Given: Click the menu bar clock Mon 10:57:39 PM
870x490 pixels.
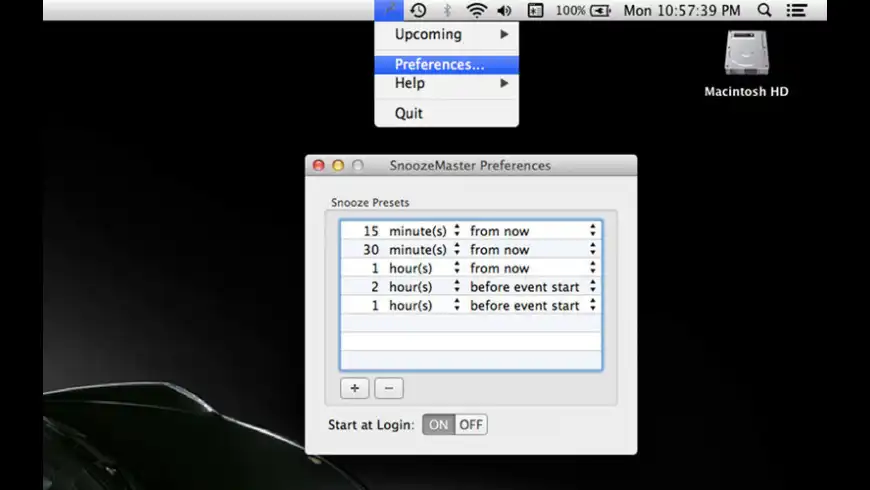Looking at the screenshot, I should (x=682, y=10).
